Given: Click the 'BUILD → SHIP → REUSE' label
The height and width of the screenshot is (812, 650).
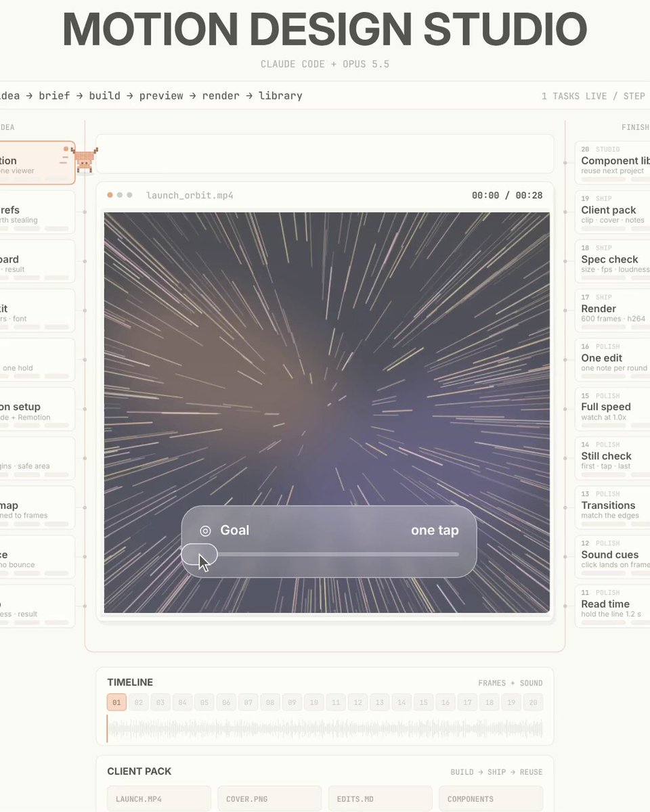Looking at the screenshot, I should [x=497, y=772].
